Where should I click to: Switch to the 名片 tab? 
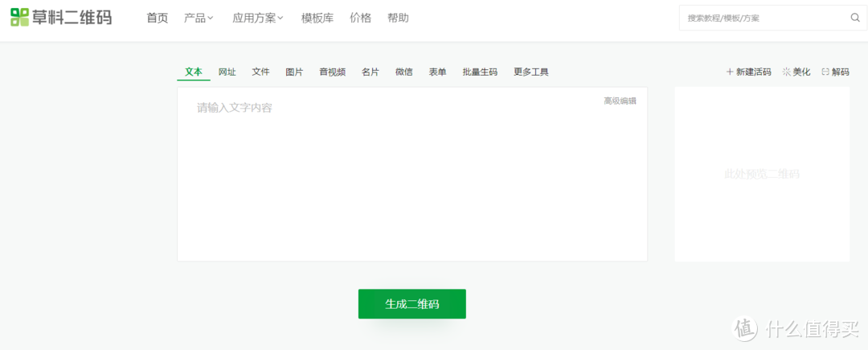coord(371,72)
